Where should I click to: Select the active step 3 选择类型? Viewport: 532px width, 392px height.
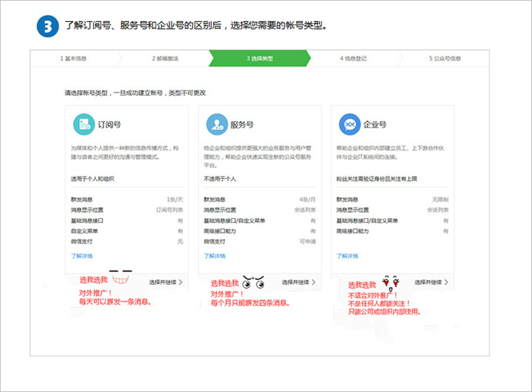pyautogui.click(x=259, y=58)
